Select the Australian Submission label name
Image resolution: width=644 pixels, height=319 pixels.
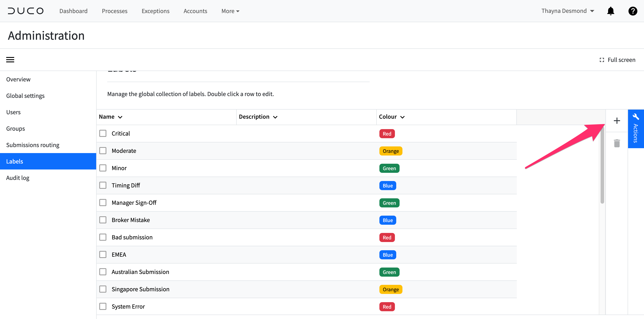click(x=140, y=272)
